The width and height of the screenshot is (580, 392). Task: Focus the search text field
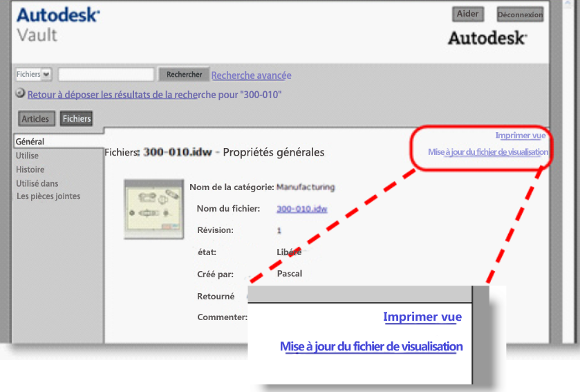tap(106, 75)
